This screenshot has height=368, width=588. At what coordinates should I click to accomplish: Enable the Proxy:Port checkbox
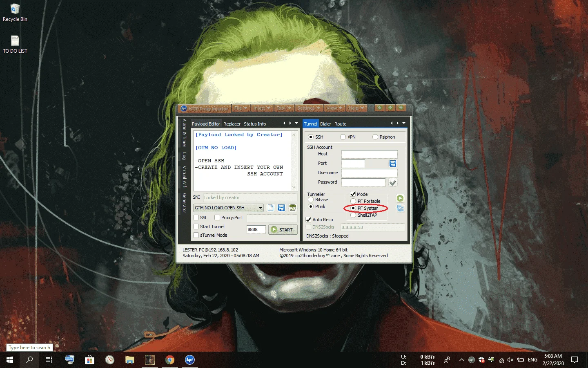tap(217, 218)
